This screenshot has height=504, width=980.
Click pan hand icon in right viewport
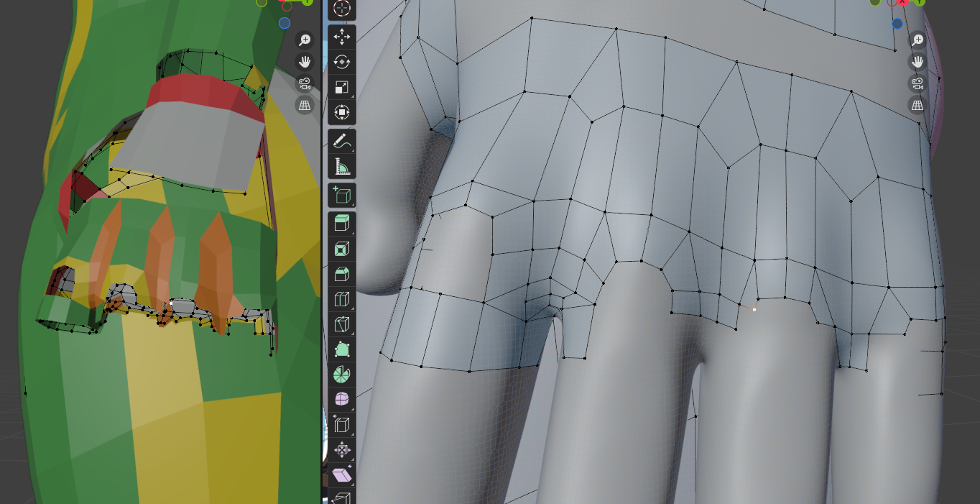[x=917, y=62]
